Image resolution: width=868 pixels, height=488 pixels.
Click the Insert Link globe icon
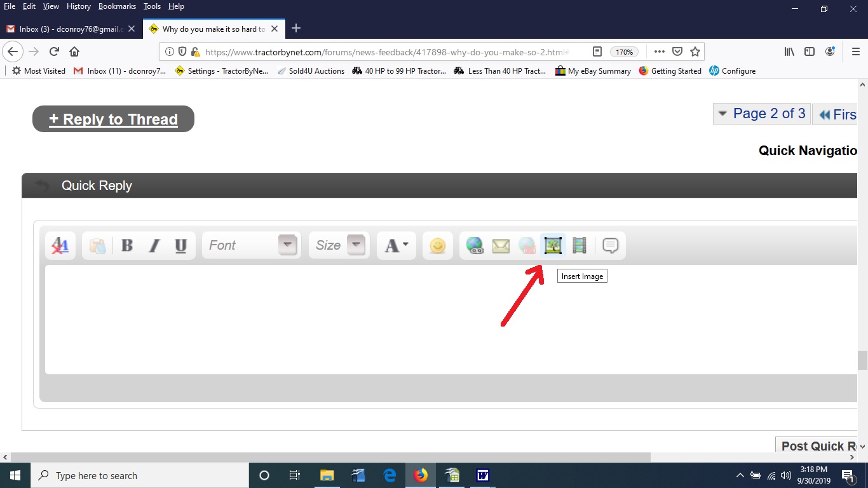474,245
